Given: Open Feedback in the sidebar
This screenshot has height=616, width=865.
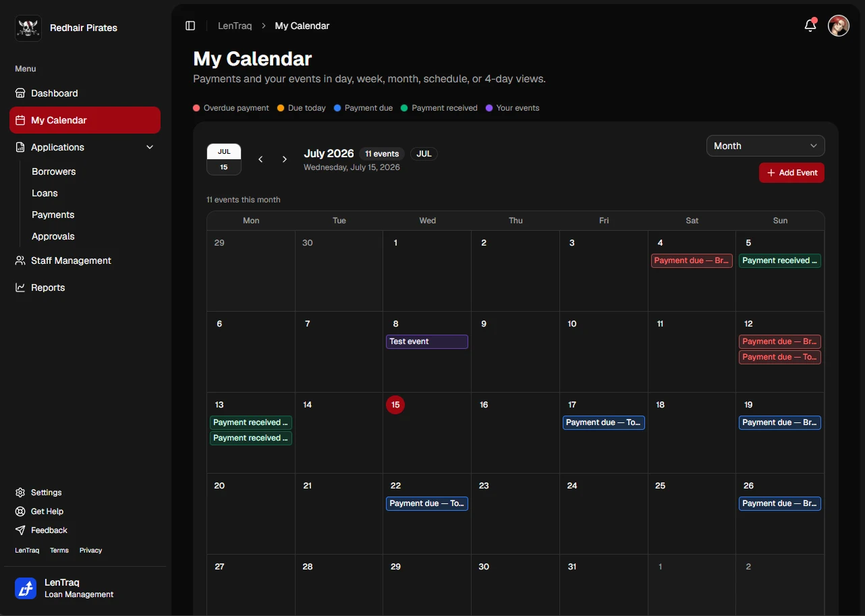Looking at the screenshot, I should pos(42,530).
